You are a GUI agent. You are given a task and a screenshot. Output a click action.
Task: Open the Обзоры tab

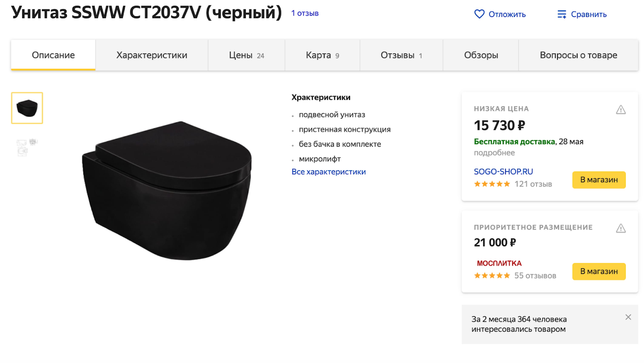click(481, 55)
